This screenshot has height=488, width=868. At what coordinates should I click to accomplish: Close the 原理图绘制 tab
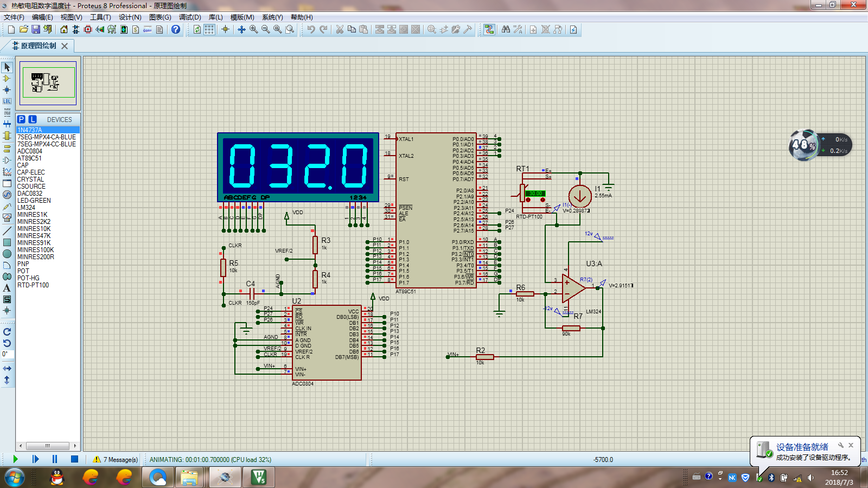(65, 46)
